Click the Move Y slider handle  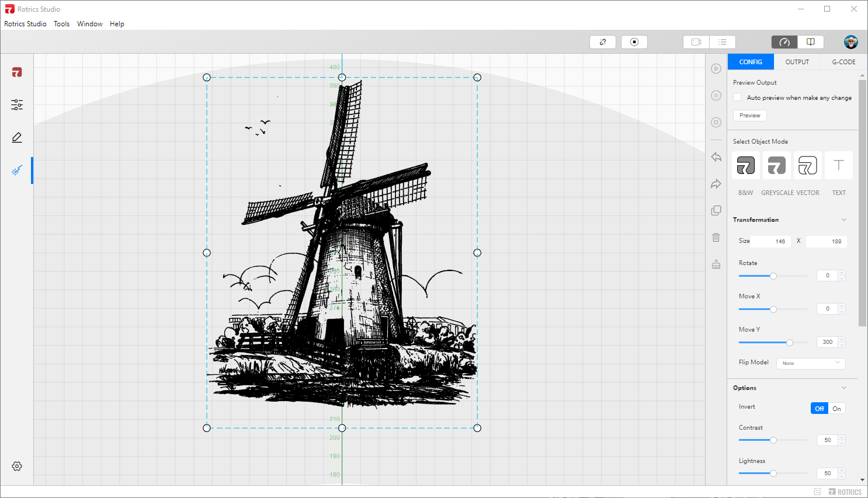tap(790, 343)
